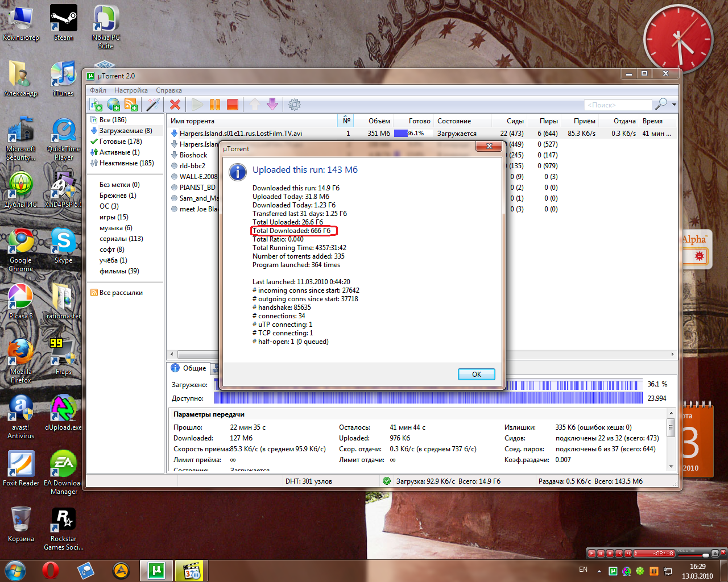Open Preferences with the gear icon
This screenshot has width=728, height=582.
click(x=295, y=105)
